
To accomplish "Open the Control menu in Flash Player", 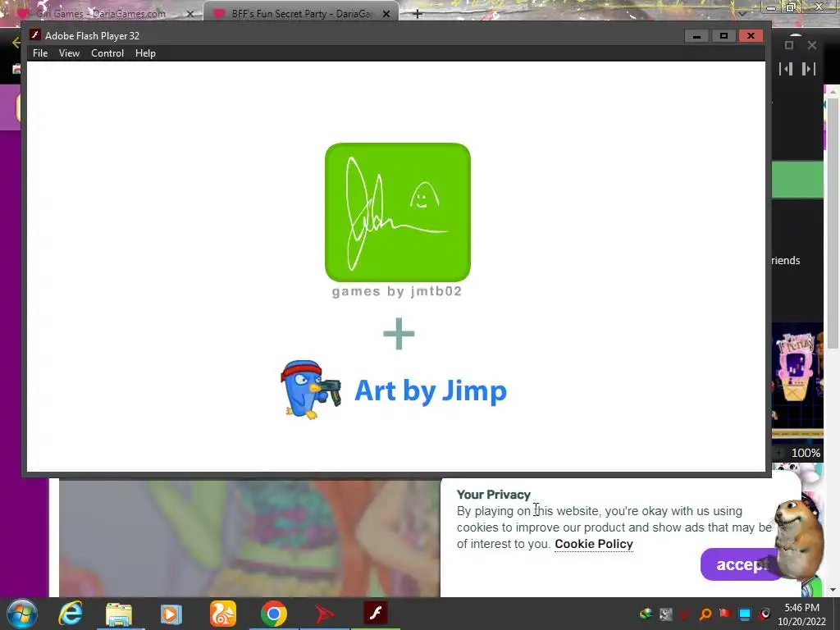I will coord(107,53).
